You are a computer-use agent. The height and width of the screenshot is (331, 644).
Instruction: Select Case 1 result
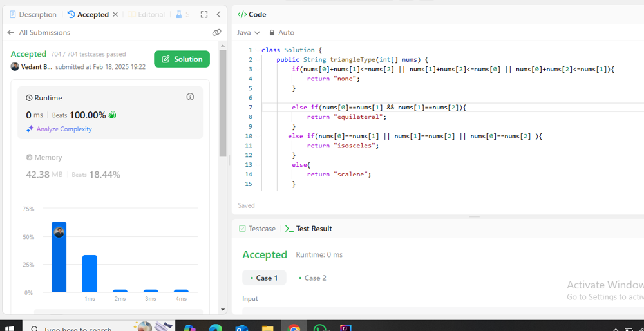(264, 278)
